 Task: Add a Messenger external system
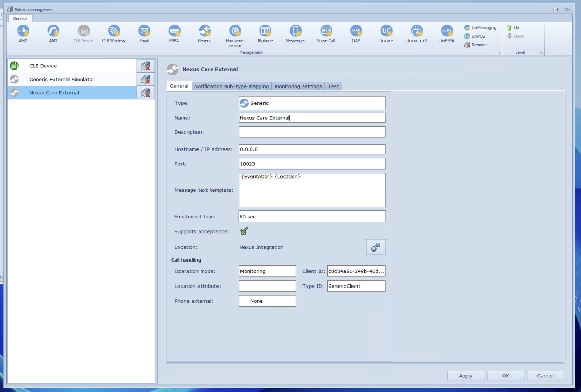pos(295,33)
